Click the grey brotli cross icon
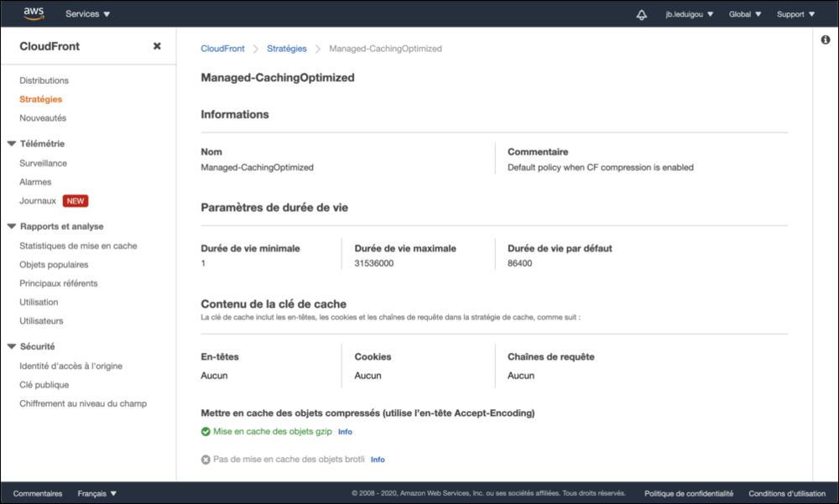Viewport: 839px width, 504px height. click(206, 460)
